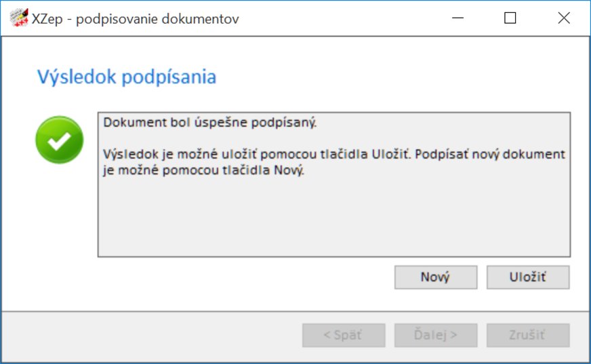Maximize the XZep window
Viewport: 591px width, 364px height.
(x=510, y=18)
